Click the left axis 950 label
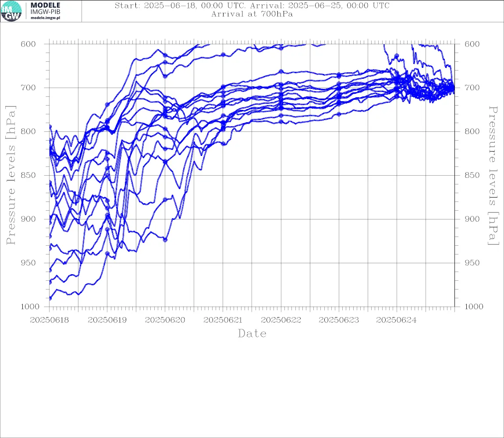The height and width of the screenshot is (438, 504). coord(28,263)
